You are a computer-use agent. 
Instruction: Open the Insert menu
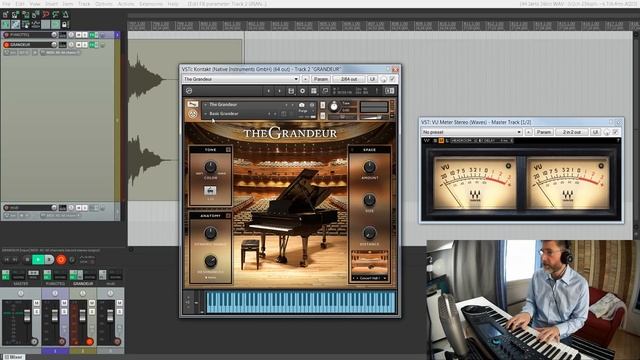[x=51, y=4]
